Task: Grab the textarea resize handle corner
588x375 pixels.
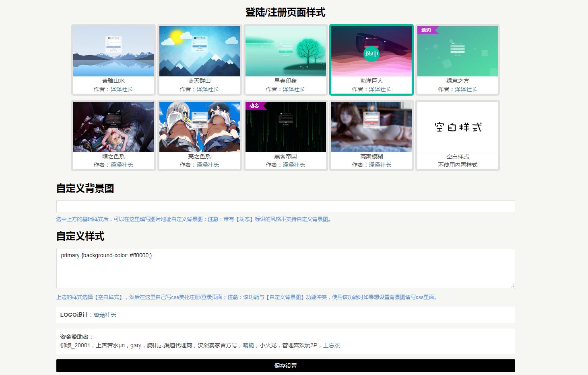Action: pyautogui.click(x=513, y=286)
